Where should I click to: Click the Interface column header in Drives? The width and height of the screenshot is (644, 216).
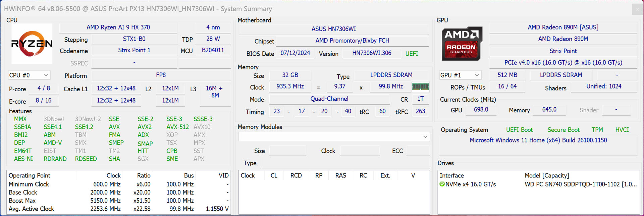coord(451,175)
